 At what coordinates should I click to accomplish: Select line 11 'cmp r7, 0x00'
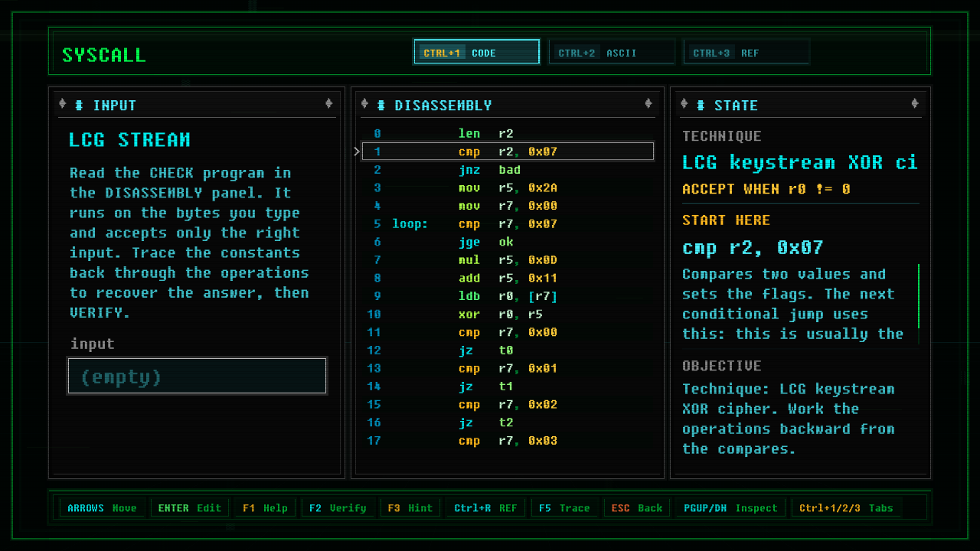508,332
